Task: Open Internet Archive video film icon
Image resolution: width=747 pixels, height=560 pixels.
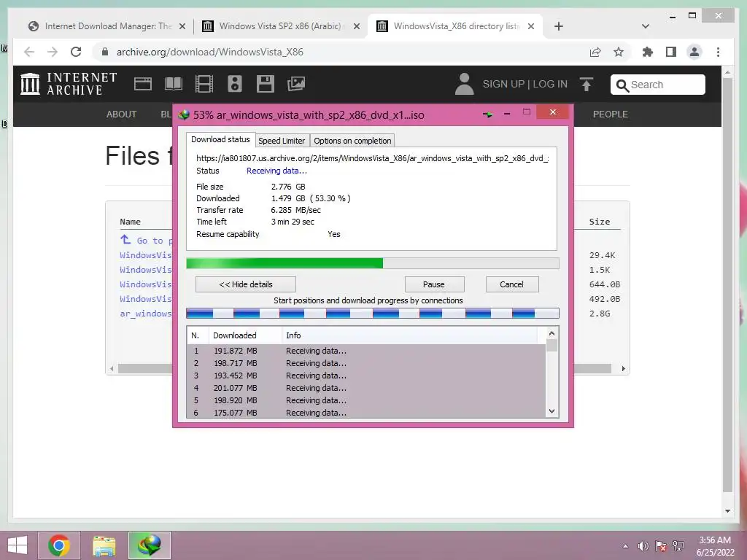Action: click(204, 84)
